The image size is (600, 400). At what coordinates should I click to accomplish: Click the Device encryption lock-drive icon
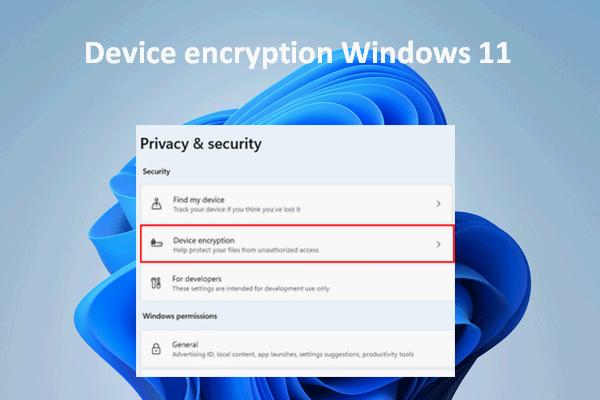[x=157, y=243]
